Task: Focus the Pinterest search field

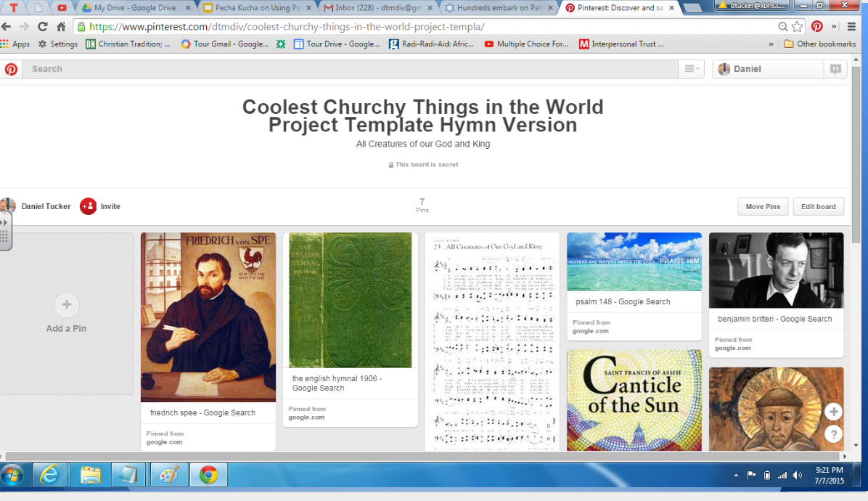Action: (349, 69)
